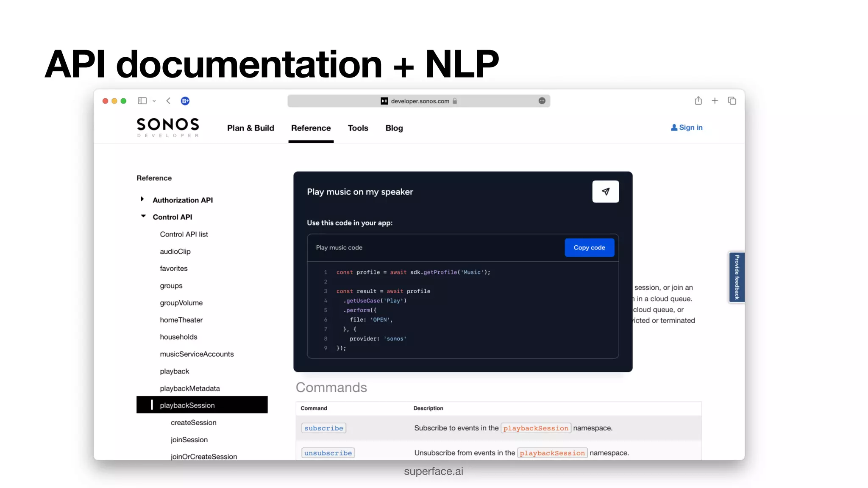Collapse the Control API tree arrow
Image resolution: width=868 pixels, height=488 pixels.
[x=143, y=216]
